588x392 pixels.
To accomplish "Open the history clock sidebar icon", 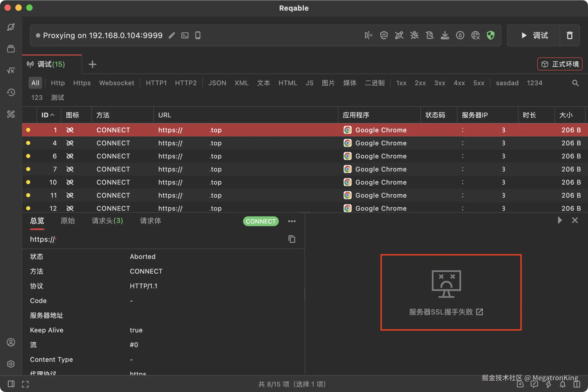I will (x=11, y=93).
